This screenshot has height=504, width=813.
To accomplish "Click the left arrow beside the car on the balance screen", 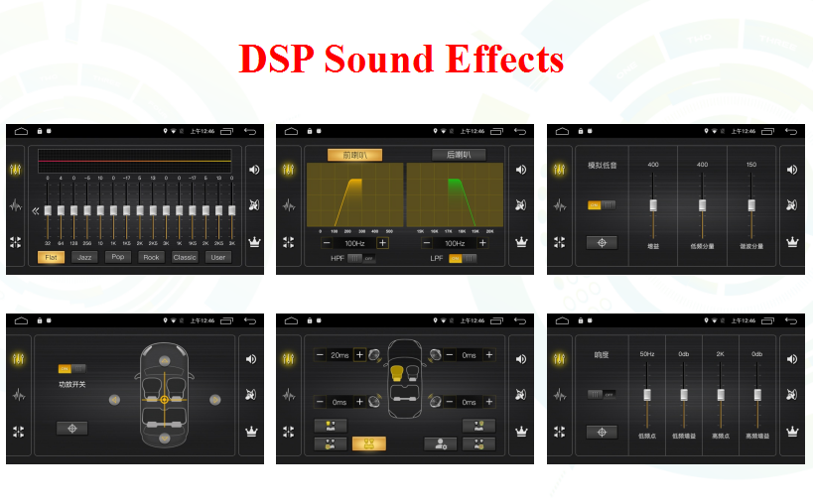I will [x=114, y=400].
